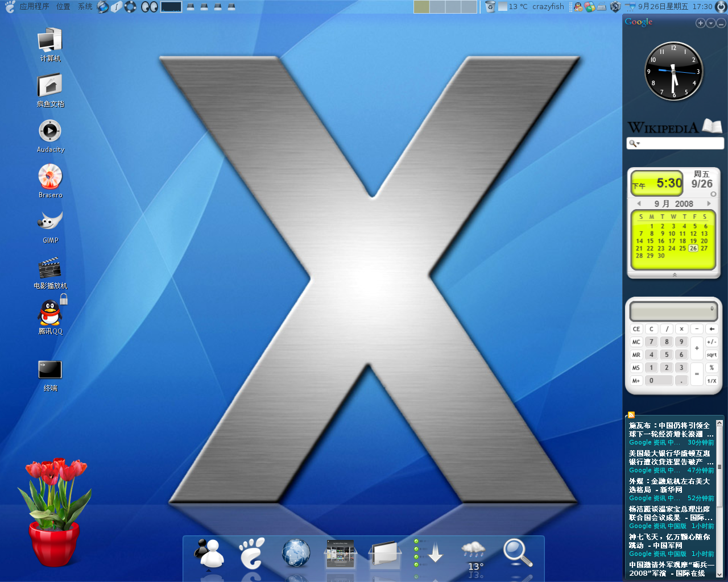Launch Audacity from the desktop
Viewport: 728px width, 582px height.
tap(50, 135)
